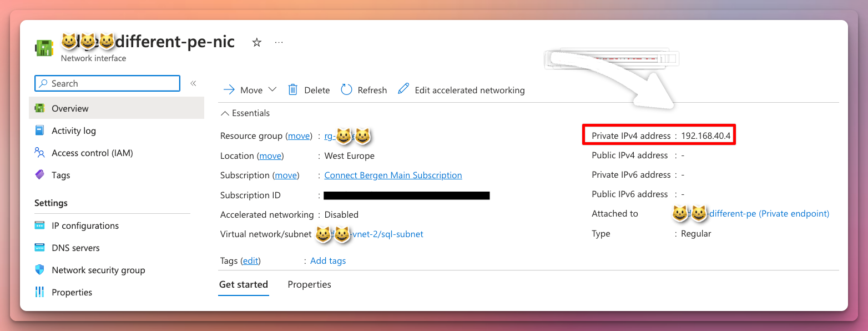Screen dimensions: 868x331
Task: Open Overview in the sidebar
Action: pyautogui.click(x=117, y=108)
